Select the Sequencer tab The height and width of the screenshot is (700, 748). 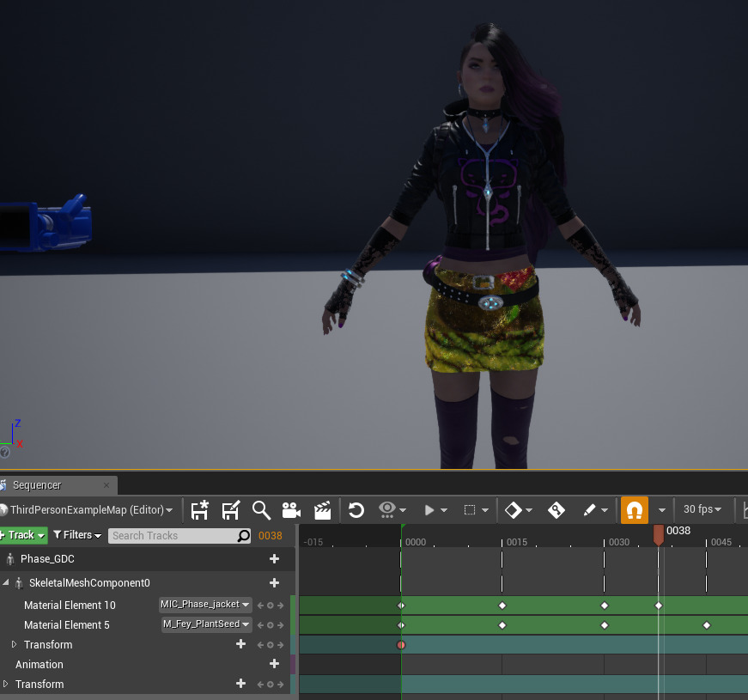37,485
